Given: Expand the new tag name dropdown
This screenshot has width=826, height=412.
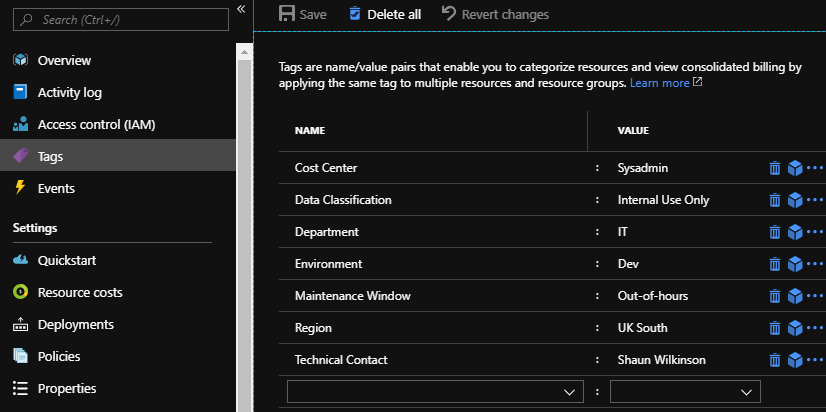Looking at the screenshot, I should (x=435, y=391).
